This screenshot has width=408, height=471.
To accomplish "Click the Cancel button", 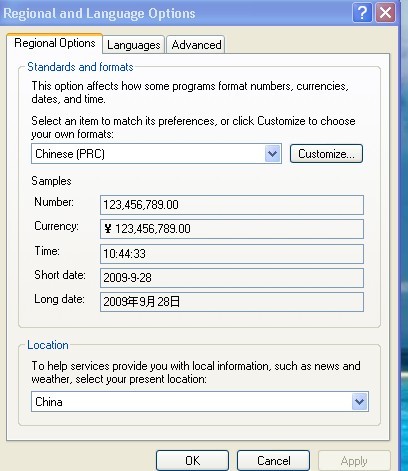I will pos(273,461).
